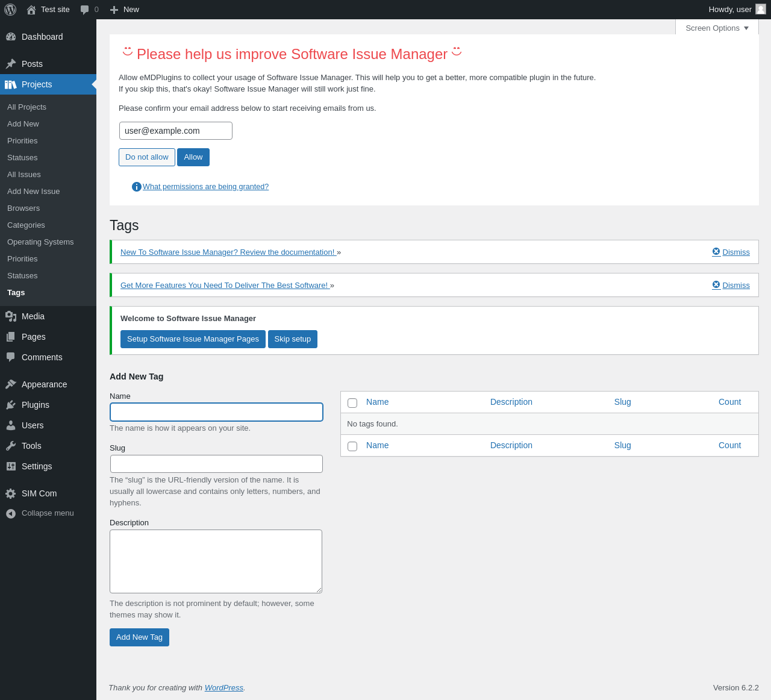The image size is (771, 700).
Task: Focus the Slug input field
Action: [x=216, y=464]
